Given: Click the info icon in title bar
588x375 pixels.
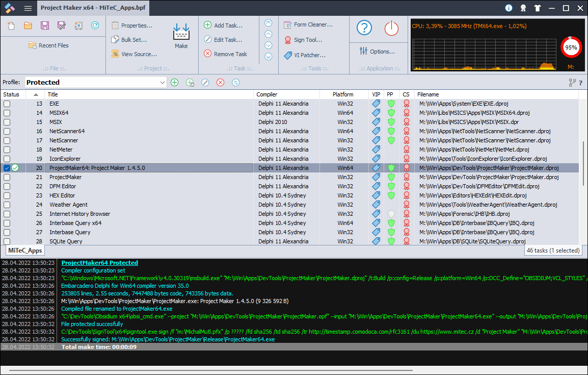Looking at the screenshot, I should click(509, 8).
